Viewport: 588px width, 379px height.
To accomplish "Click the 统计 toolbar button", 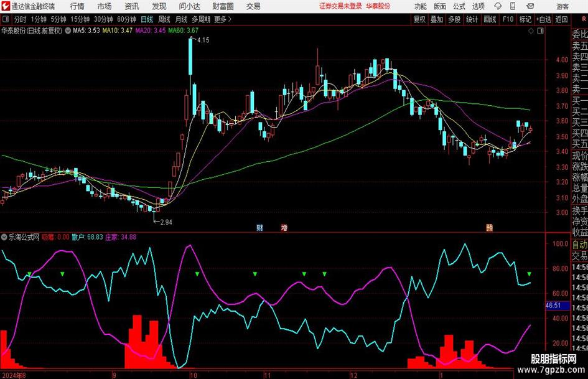I will click(472, 19).
